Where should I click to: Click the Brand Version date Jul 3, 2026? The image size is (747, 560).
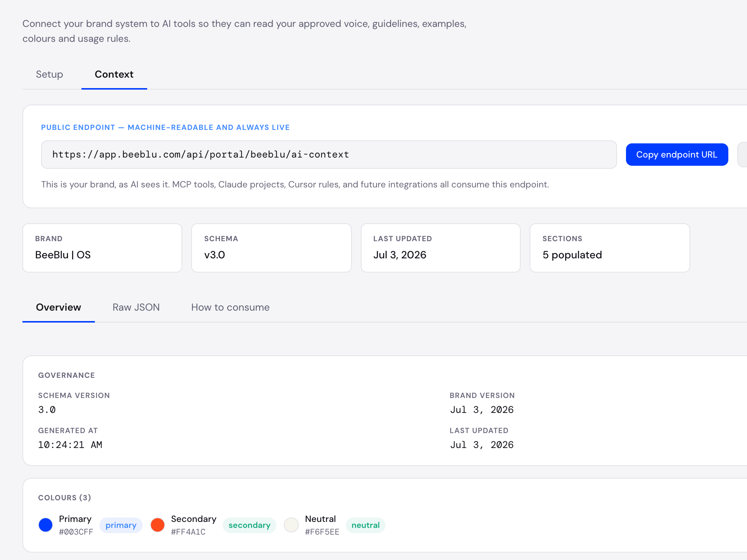coord(482,410)
